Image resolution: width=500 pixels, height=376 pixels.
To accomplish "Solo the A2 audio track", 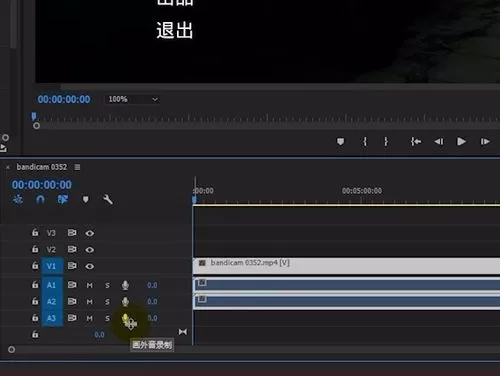I will tap(107, 302).
